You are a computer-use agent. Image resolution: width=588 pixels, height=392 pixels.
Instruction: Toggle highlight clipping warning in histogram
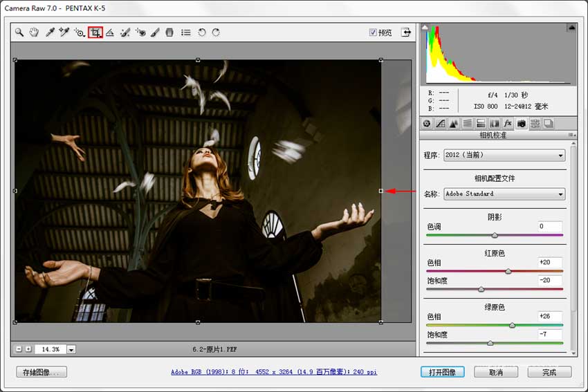[x=571, y=28]
